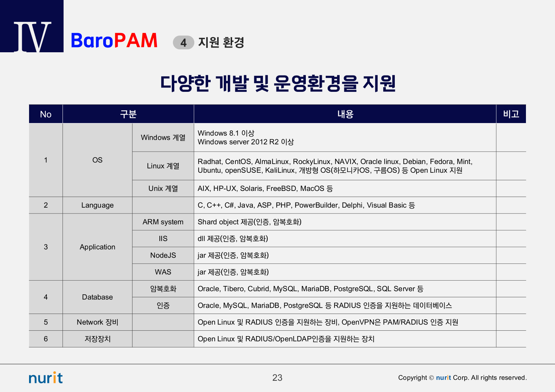Select the 'NodeJS' cell
Viewport: 555px width, 392px height.
pyautogui.click(x=163, y=255)
